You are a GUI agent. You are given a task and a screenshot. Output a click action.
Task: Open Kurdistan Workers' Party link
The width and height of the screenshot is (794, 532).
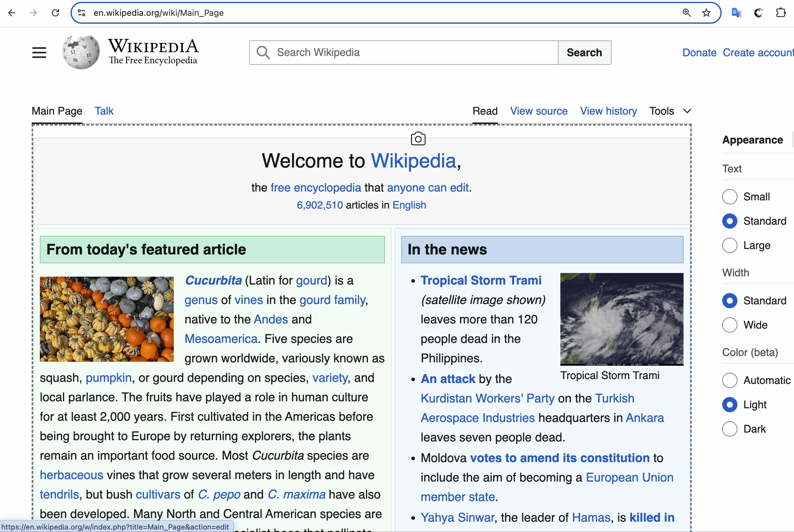point(487,399)
